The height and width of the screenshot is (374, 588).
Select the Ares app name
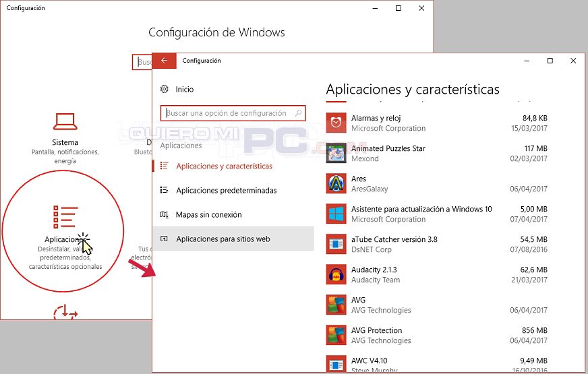click(359, 179)
